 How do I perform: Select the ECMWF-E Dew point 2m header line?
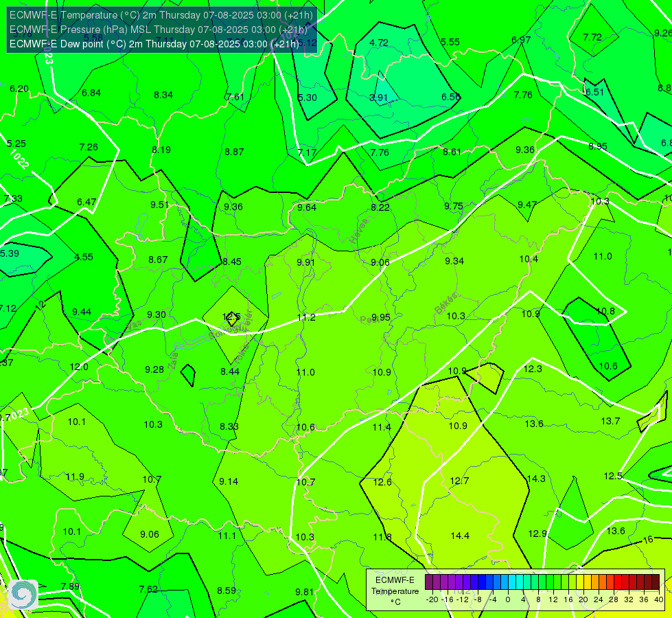(154, 44)
